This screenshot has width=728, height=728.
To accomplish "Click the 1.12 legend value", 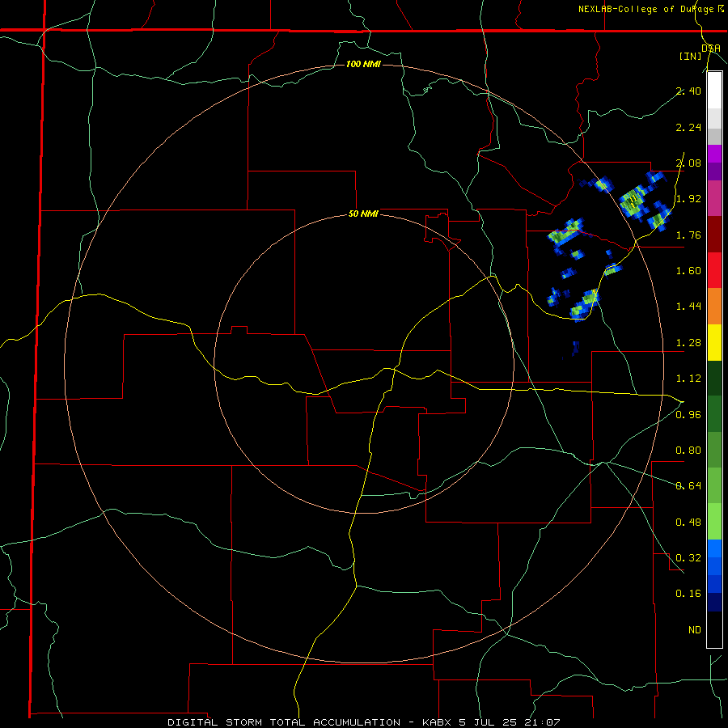I will tap(688, 379).
